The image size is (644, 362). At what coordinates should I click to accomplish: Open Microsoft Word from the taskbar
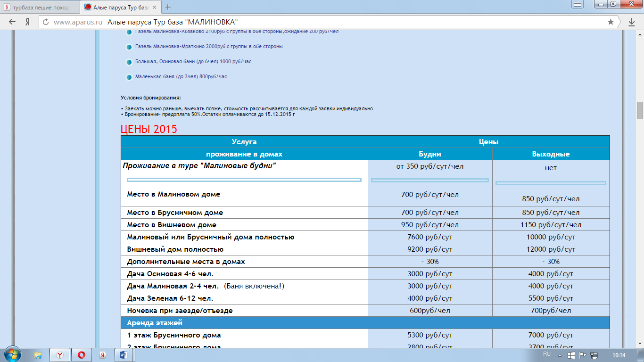pos(124,355)
